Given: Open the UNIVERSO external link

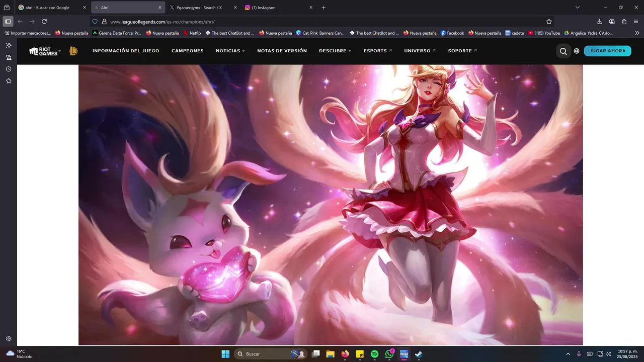Looking at the screenshot, I should [420, 51].
